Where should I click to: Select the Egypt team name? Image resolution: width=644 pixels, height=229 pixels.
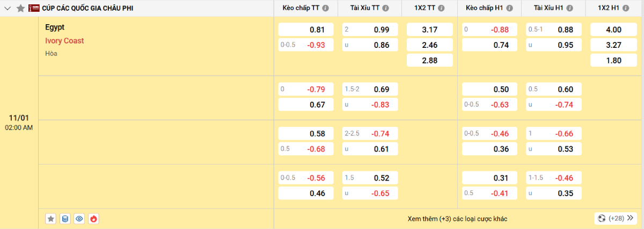pyautogui.click(x=55, y=27)
